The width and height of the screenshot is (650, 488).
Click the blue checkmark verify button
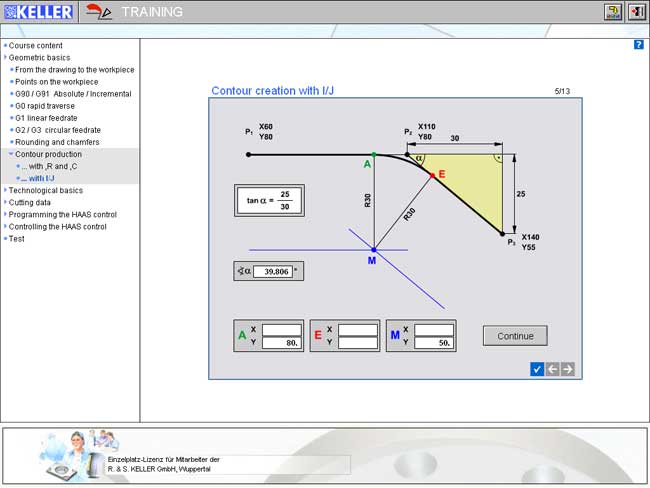537,369
